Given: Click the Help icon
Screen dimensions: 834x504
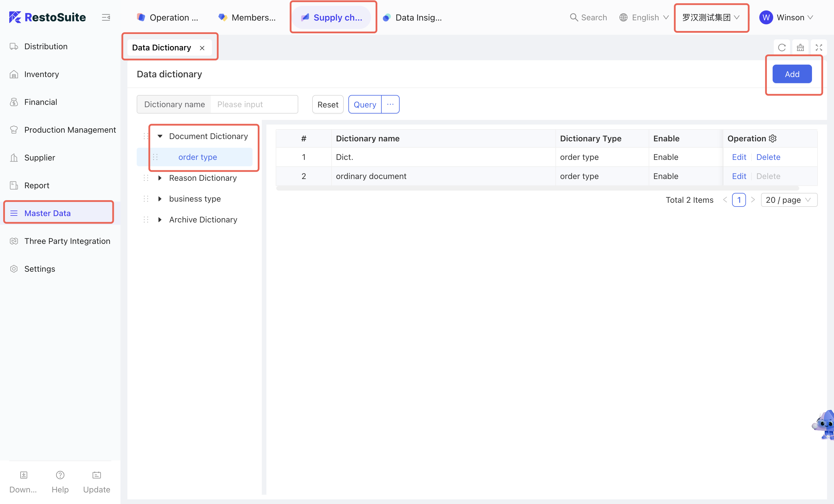Looking at the screenshot, I should 60,475.
